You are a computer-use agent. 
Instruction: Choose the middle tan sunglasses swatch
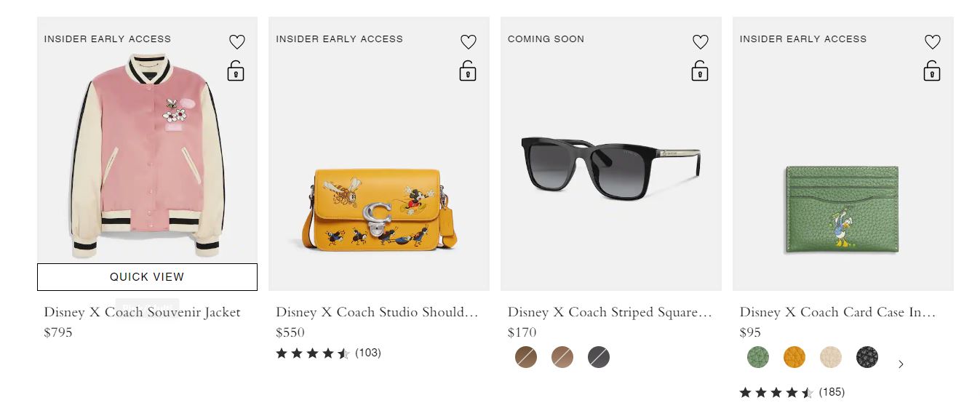[x=562, y=357]
